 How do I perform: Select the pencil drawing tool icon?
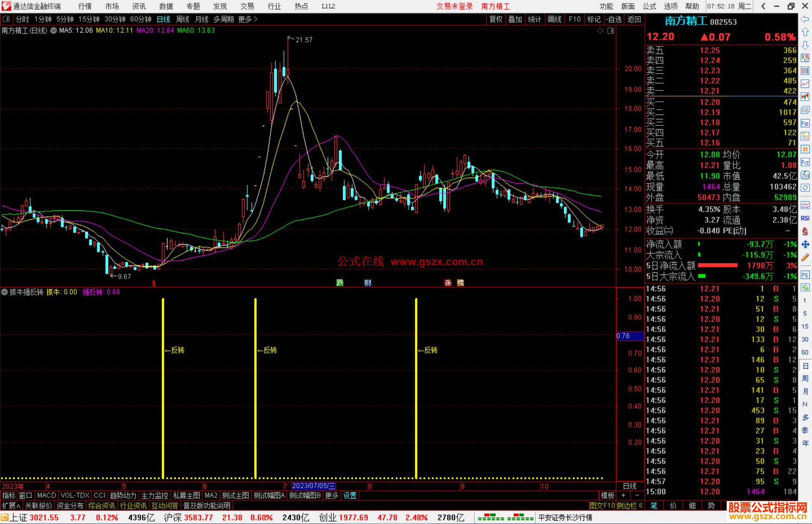[x=805, y=258]
